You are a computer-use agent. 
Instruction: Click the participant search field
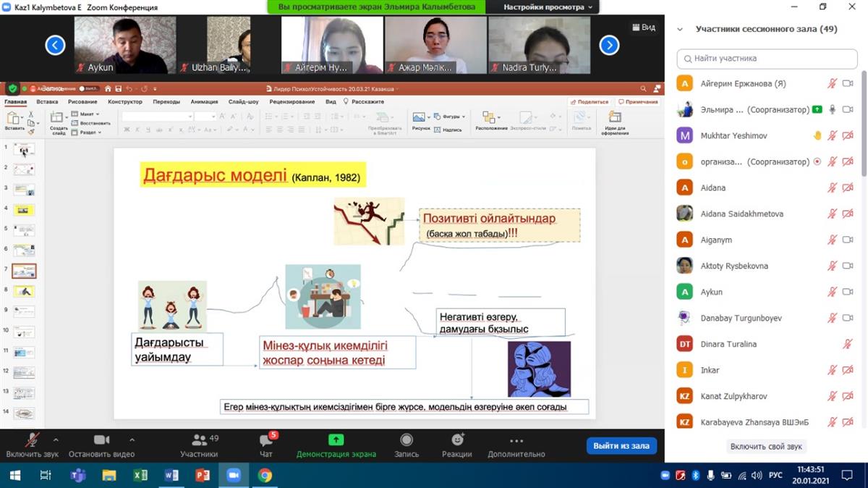767,58
